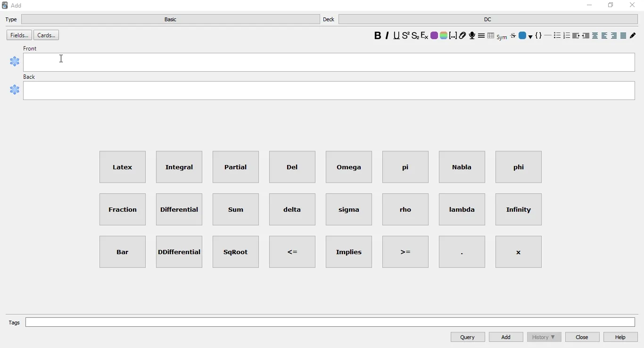The width and height of the screenshot is (644, 348).
Task: Open the Cards template editor
Action: 46,35
